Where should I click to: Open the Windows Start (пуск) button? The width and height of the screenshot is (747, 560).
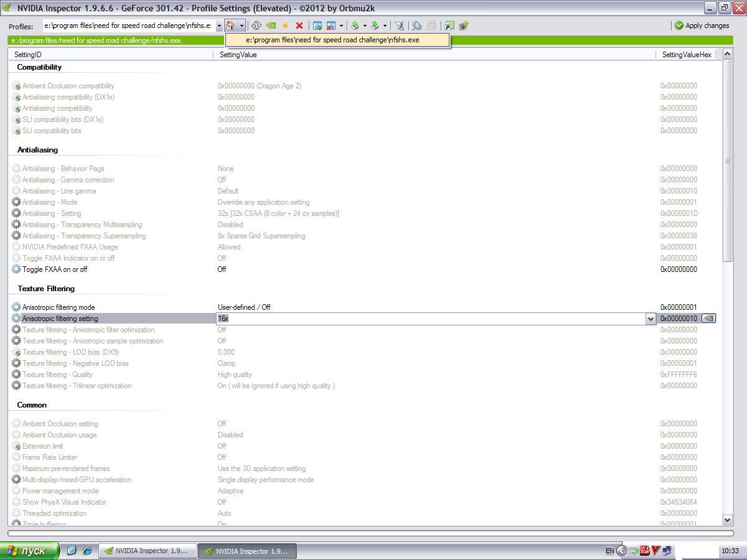point(30,551)
